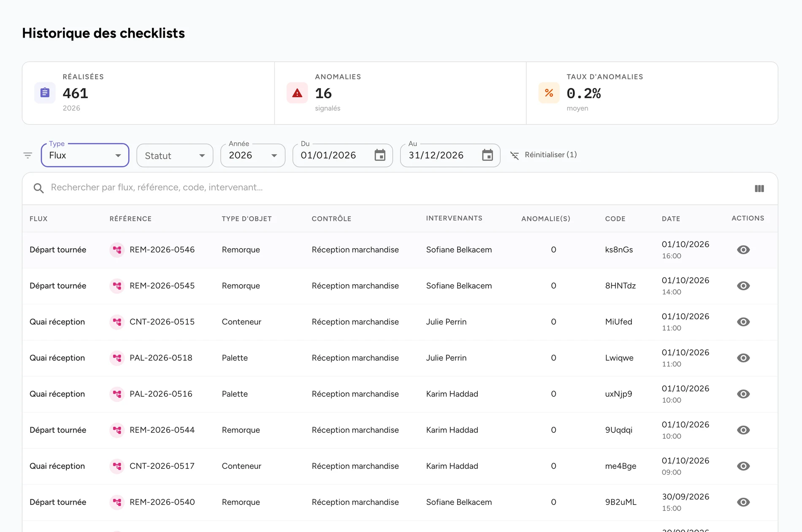Screen dimensions: 802x532
Task: Click Sofiane Belkacem in the REM-2026-0545 row
Action: [x=459, y=286]
